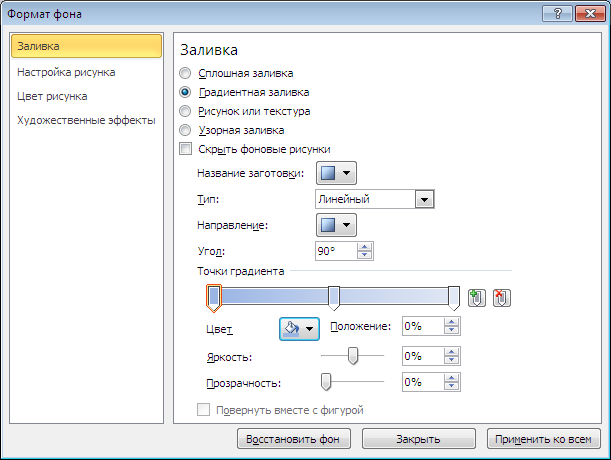Screen dimensions: 611x460
Task: Select the middle gradient stop marker
Action: 334,298
